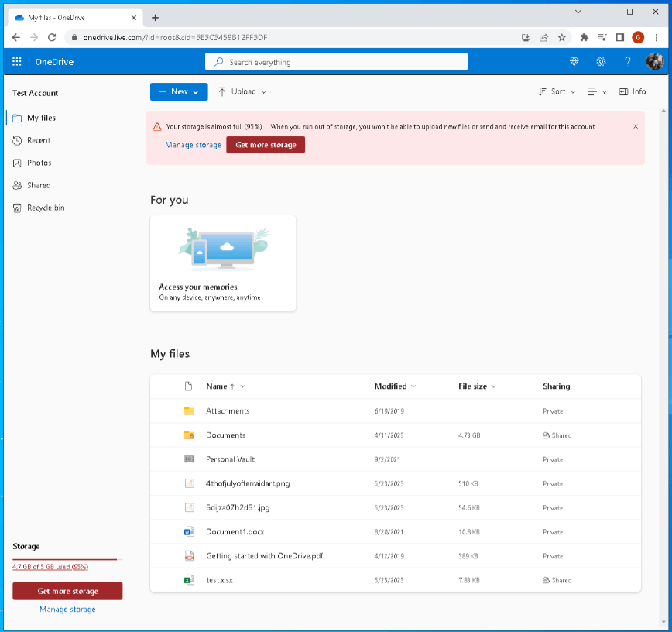Open the premium diamond icon
This screenshot has width=672, height=632.
click(574, 62)
